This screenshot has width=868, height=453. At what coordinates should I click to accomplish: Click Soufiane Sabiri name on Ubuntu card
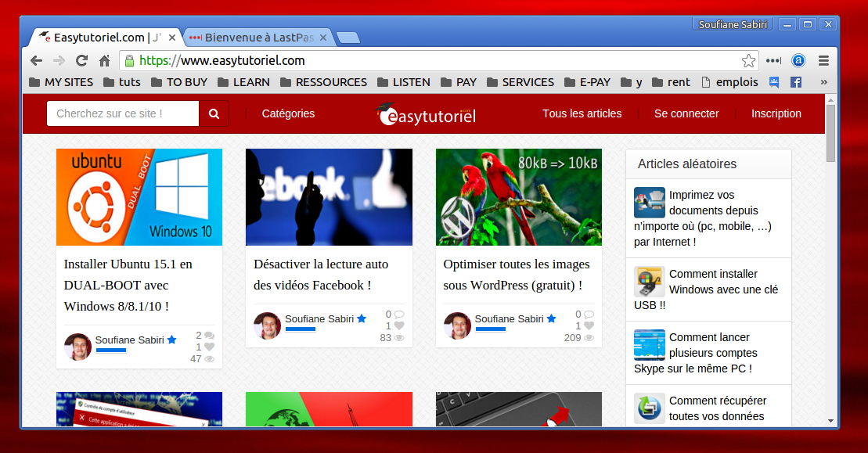click(x=130, y=340)
